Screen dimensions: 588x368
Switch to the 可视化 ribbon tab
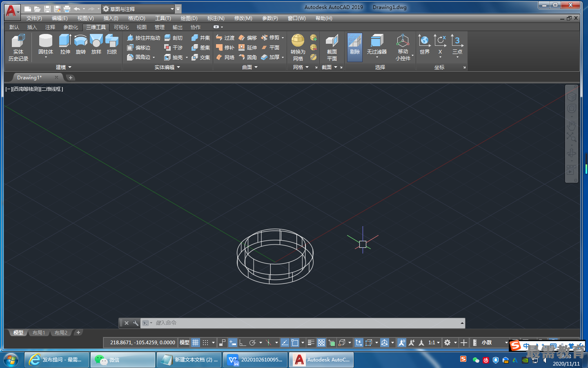coord(121,27)
